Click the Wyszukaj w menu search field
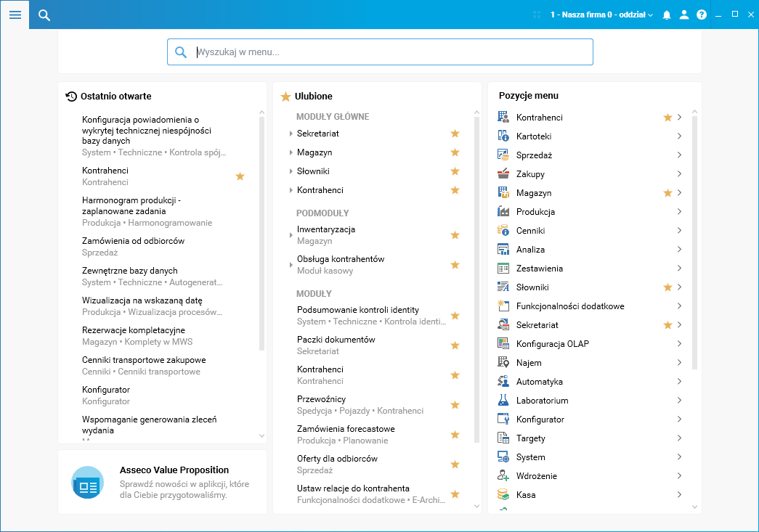The image size is (759, 532). pyautogui.click(x=380, y=52)
